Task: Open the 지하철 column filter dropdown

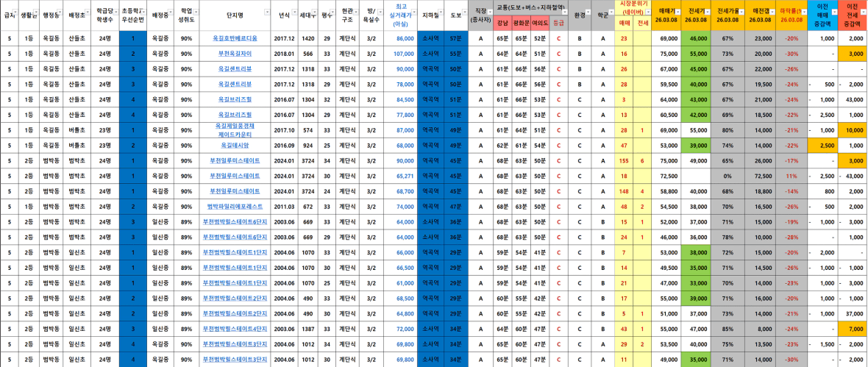Action: click(441, 11)
